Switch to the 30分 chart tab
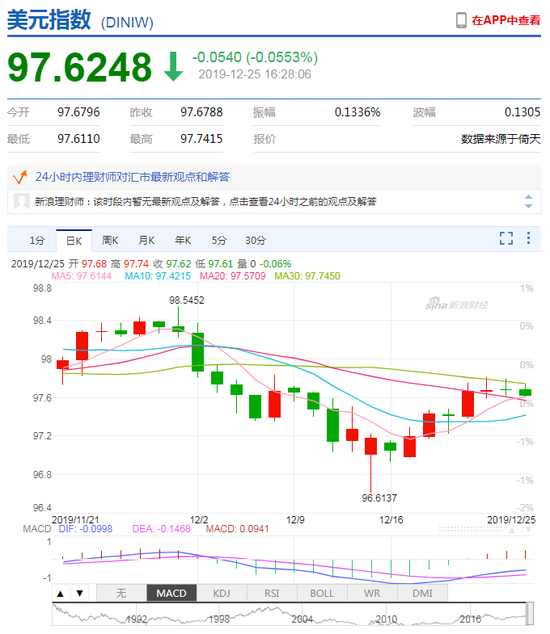Viewport: 550px width, 634px height. (x=255, y=241)
